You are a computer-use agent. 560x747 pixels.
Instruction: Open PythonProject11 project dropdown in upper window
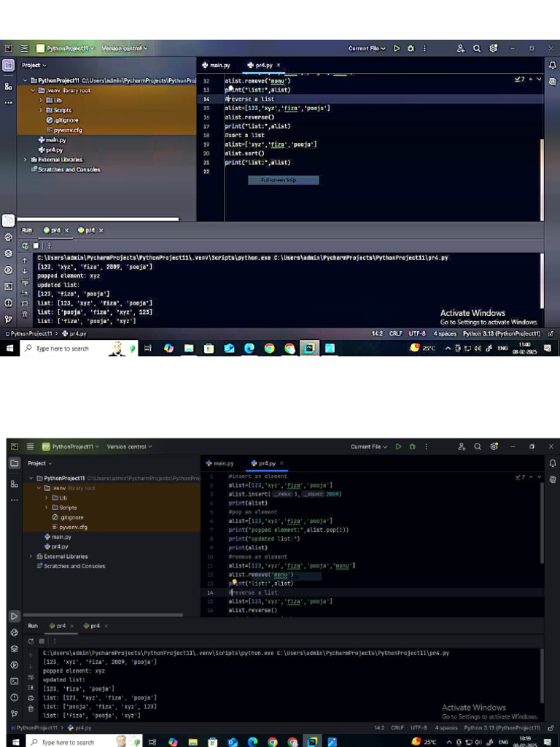pos(65,49)
